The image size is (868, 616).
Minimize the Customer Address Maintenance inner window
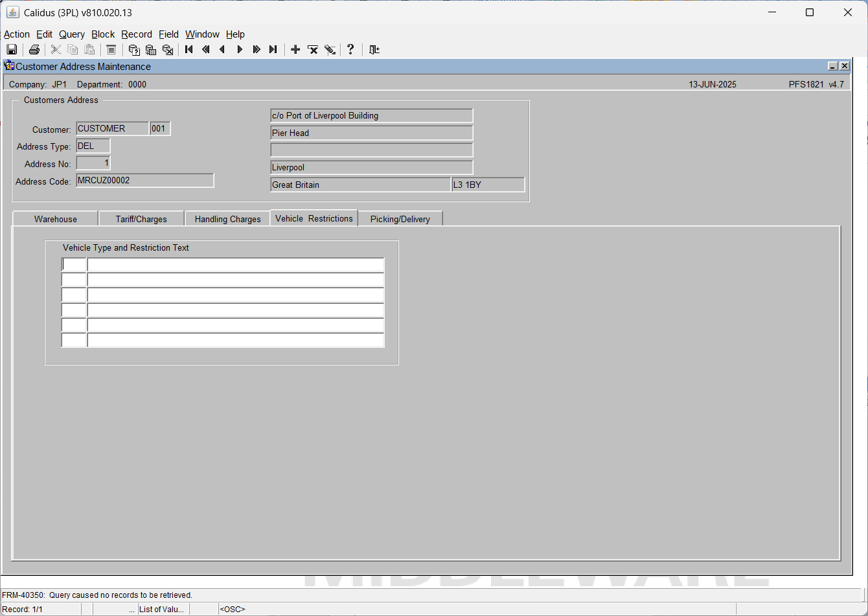833,66
